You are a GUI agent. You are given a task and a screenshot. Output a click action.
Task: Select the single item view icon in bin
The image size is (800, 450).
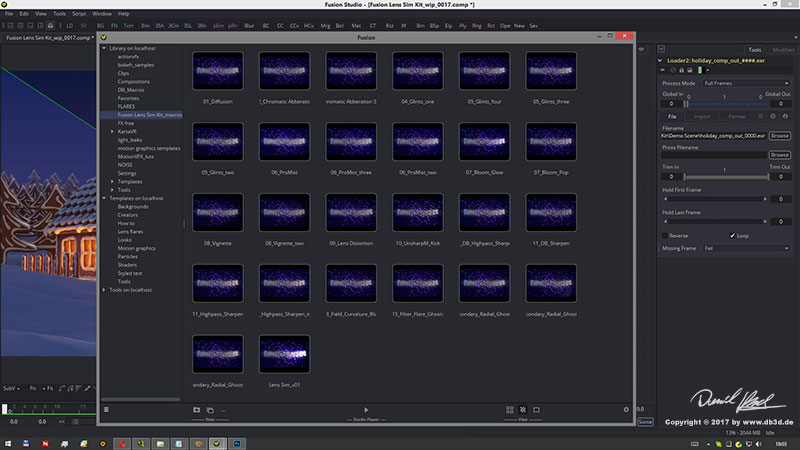coord(536,410)
